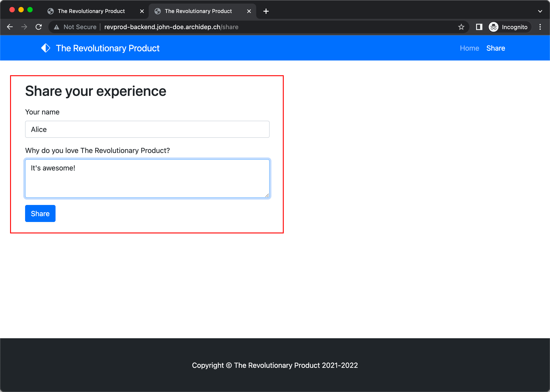This screenshot has width=550, height=392.
Task: Open the Home navigation link
Action: click(x=469, y=48)
